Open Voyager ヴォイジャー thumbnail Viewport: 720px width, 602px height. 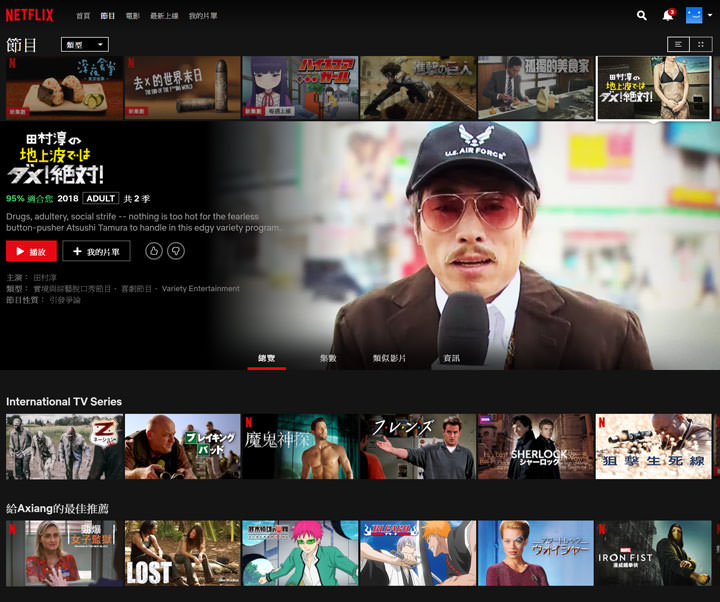pos(536,553)
